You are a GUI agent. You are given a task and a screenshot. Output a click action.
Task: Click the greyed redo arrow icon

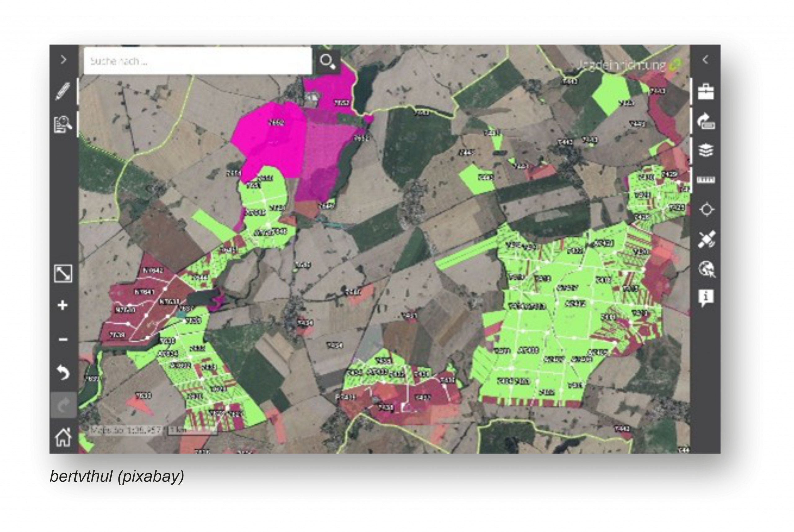(x=63, y=405)
